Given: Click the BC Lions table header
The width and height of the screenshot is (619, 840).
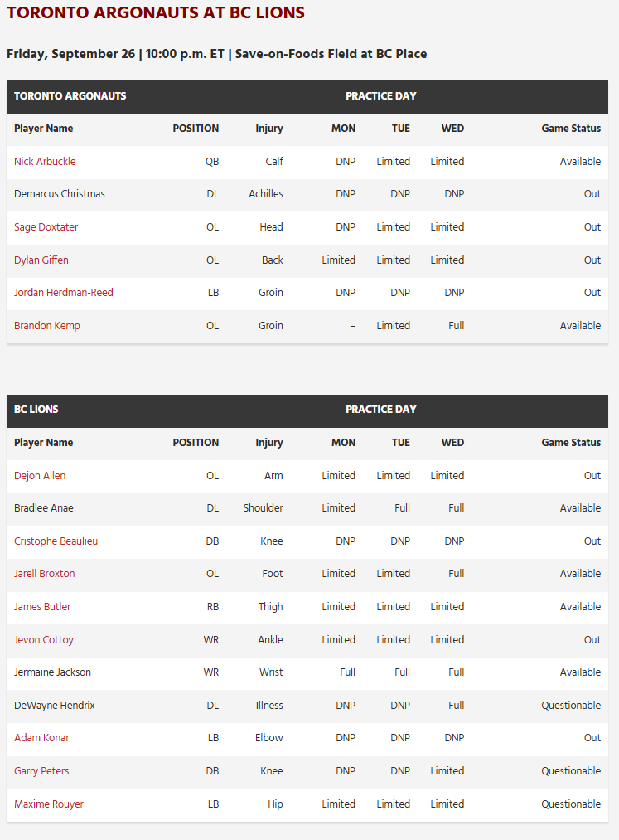Looking at the screenshot, I should tap(36, 410).
